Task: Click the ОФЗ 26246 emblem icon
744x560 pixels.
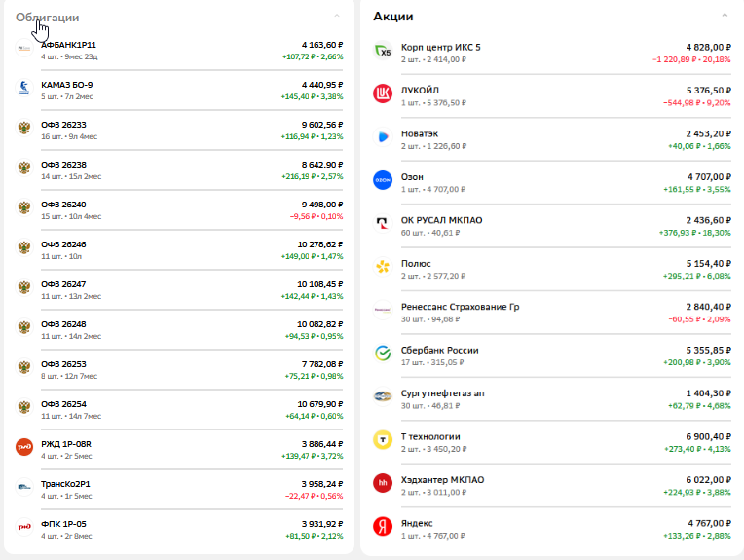Action: pyautogui.click(x=24, y=247)
